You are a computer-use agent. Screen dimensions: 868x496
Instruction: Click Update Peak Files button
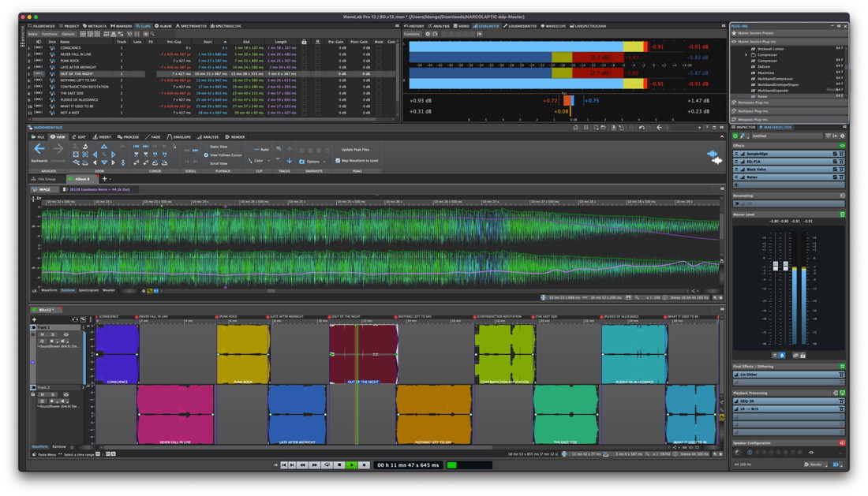coord(355,149)
